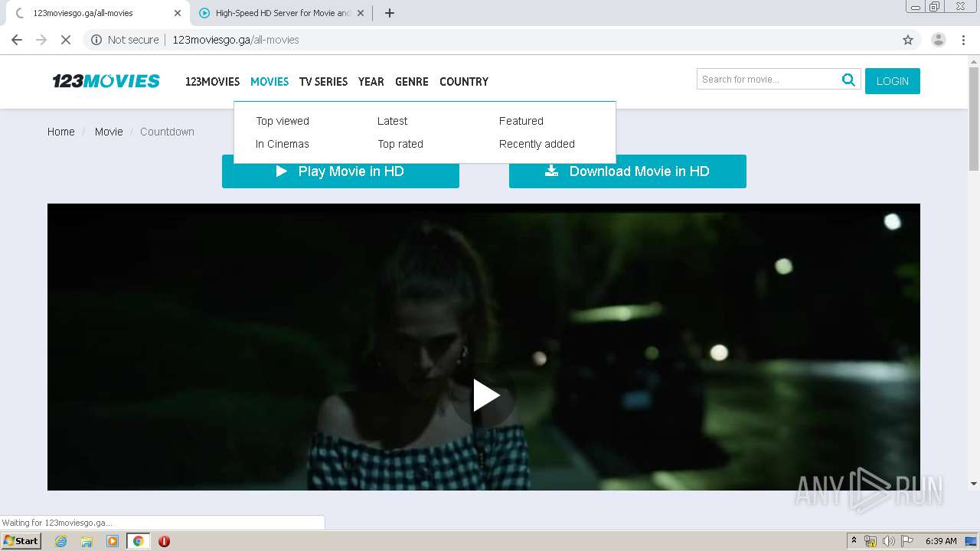Image resolution: width=980 pixels, height=551 pixels.
Task: Click Download Movie in HD button
Action: point(628,171)
